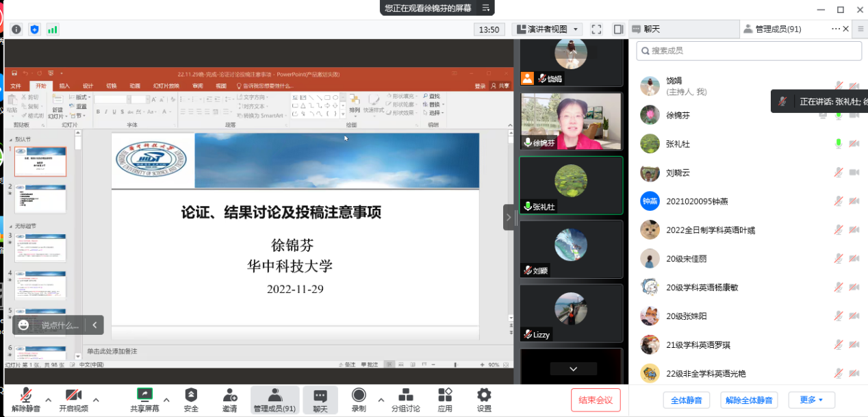Open the 安全 security shield icon
868x417 pixels.
(191, 395)
